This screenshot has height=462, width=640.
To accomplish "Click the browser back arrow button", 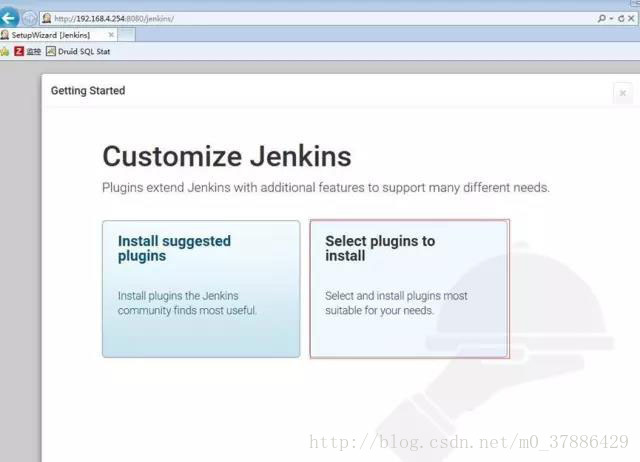I will pos(8,18).
